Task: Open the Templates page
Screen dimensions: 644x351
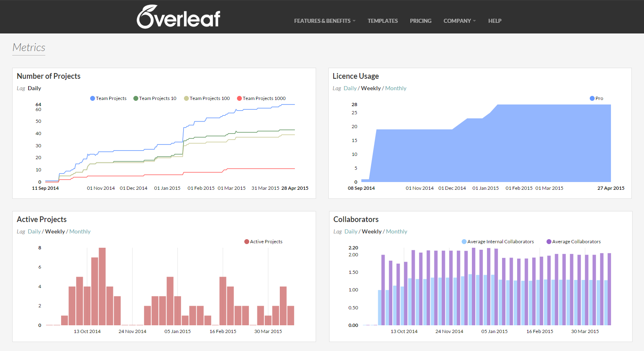Action: click(383, 21)
